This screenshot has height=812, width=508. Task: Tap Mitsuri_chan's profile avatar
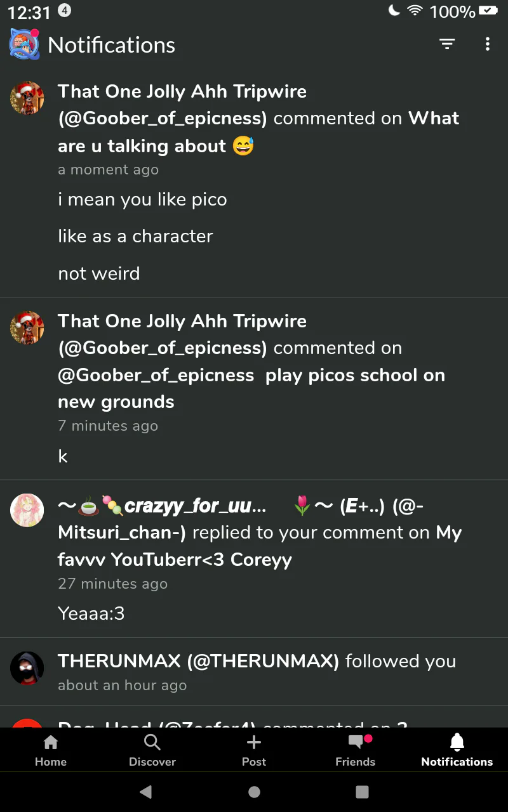[27, 510]
